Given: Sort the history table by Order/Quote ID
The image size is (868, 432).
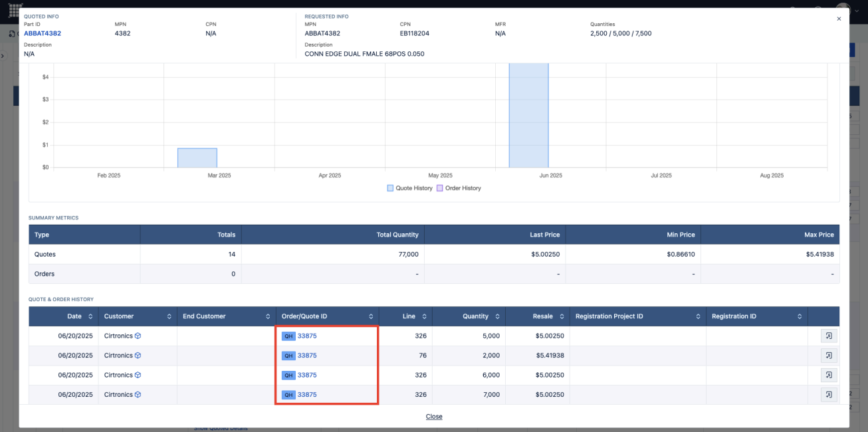Looking at the screenshot, I should (x=371, y=316).
